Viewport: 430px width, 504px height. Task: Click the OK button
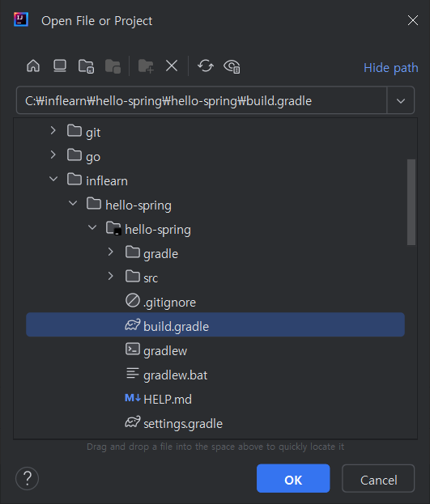coord(293,478)
